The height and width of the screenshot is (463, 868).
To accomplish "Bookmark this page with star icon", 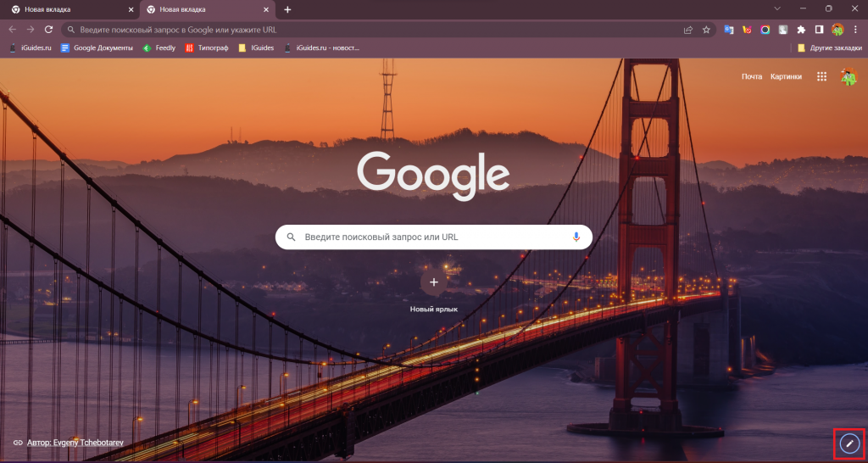I will [706, 29].
